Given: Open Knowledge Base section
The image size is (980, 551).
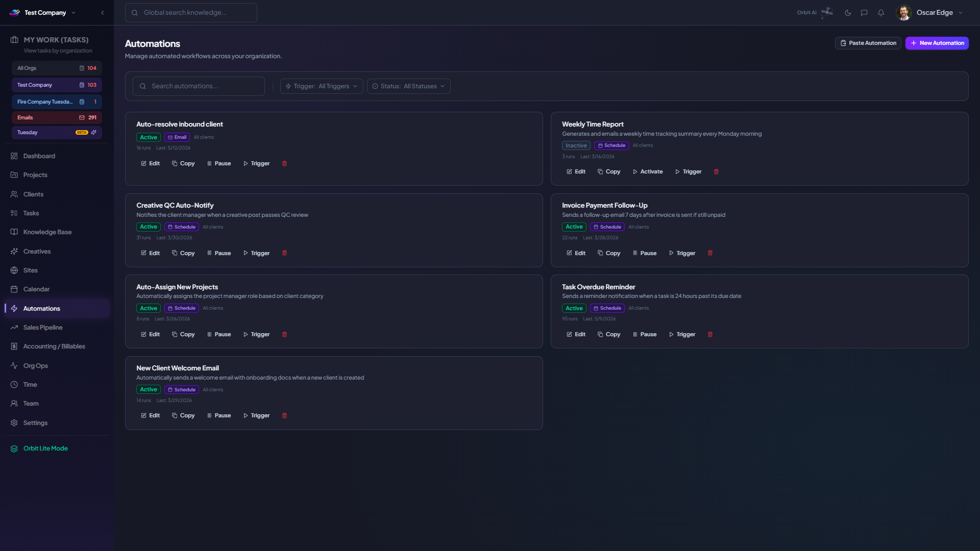Looking at the screenshot, I should click(57, 232).
